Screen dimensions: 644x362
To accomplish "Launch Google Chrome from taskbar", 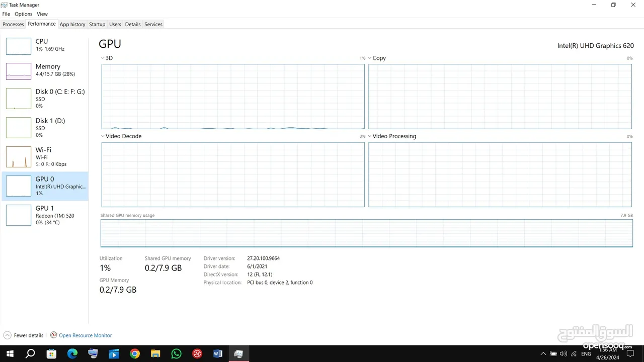I will point(134,354).
